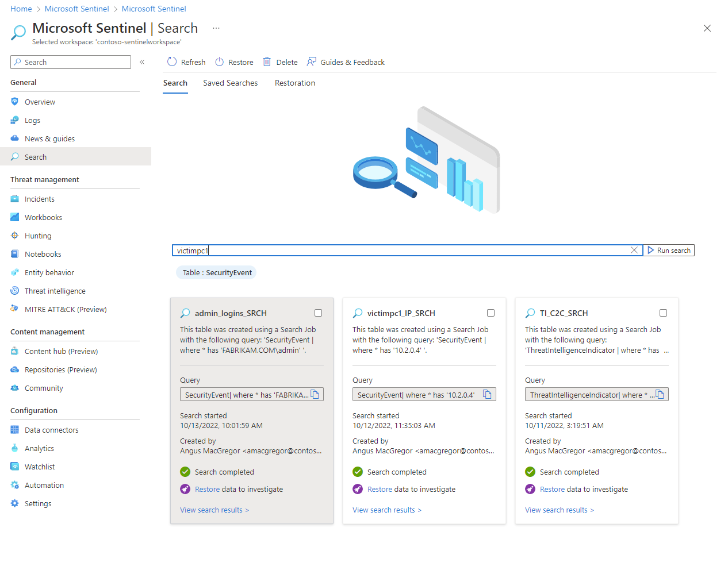
Task: Switch to the Saved Searches tab
Action: [230, 83]
